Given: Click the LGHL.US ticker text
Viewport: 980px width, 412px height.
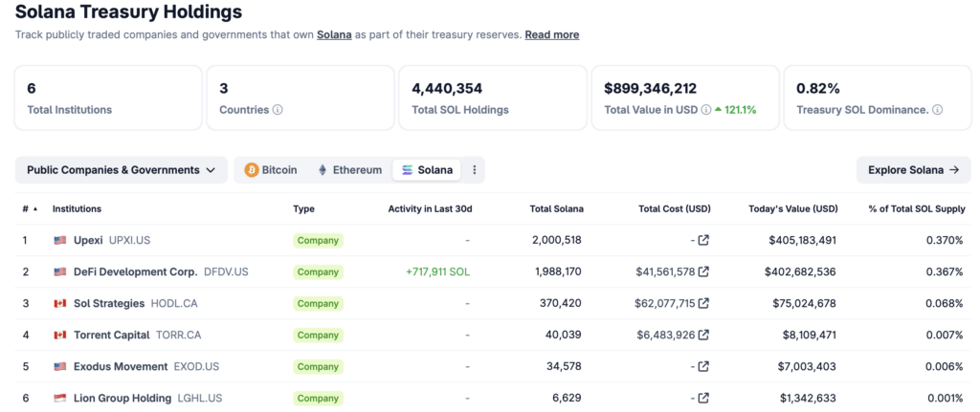Looking at the screenshot, I should click(x=200, y=398).
